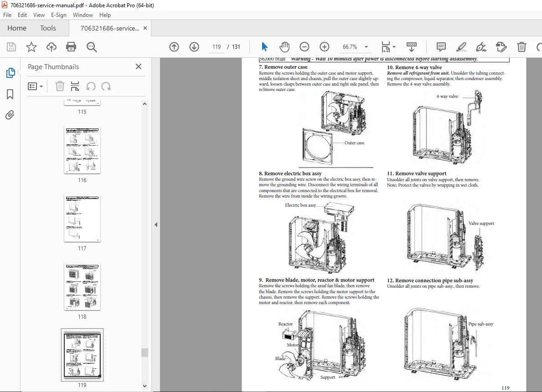Click the 'Pipe sub-assy' diagram label
The image size is (542, 392).
point(481,324)
